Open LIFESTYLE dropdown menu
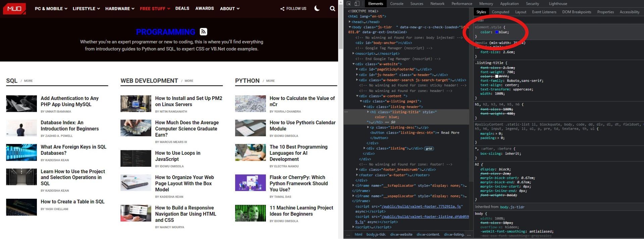This screenshot has height=239, width=644. (x=86, y=9)
